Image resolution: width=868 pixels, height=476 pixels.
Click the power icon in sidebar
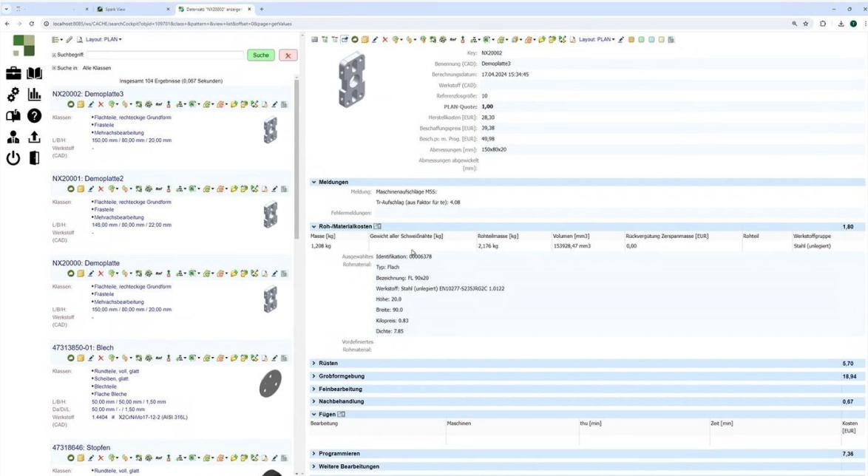(13, 158)
